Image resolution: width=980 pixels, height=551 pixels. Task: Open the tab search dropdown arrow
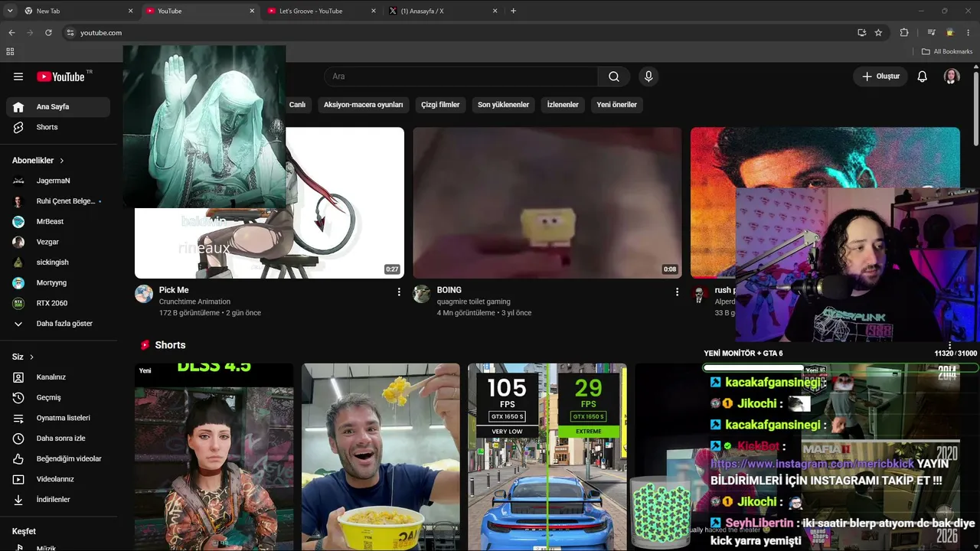pyautogui.click(x=10, y=11)
